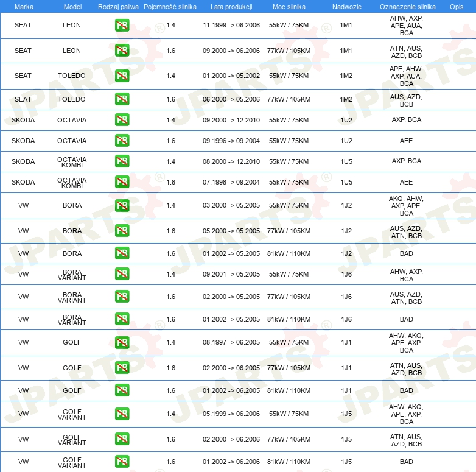
Task: Click the BAD engine code in GOLF 1J1 row
Action: point(407,390)
